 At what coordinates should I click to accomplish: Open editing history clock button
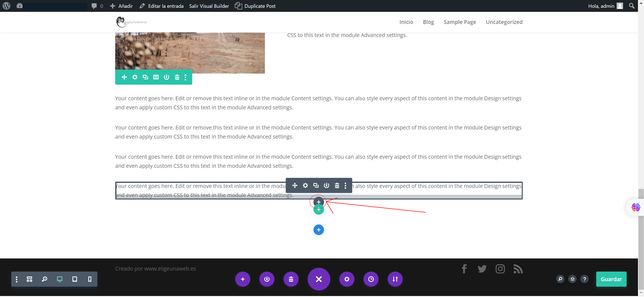tap(371, 279)
